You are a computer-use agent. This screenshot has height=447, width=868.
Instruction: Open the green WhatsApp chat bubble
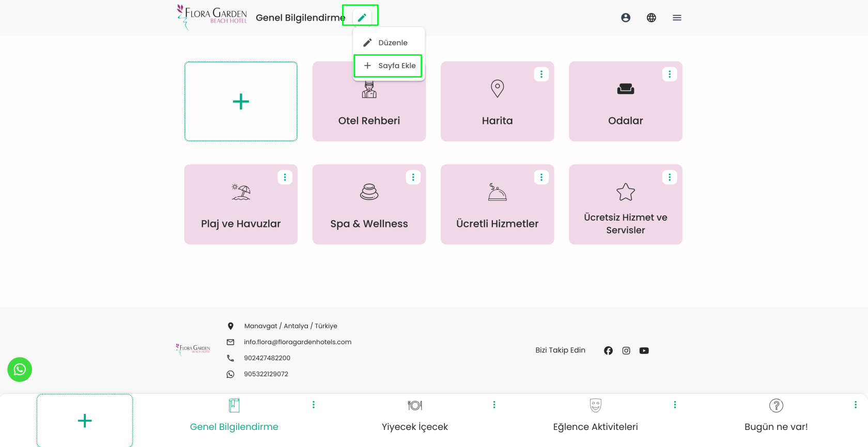(x=20, y=369)
